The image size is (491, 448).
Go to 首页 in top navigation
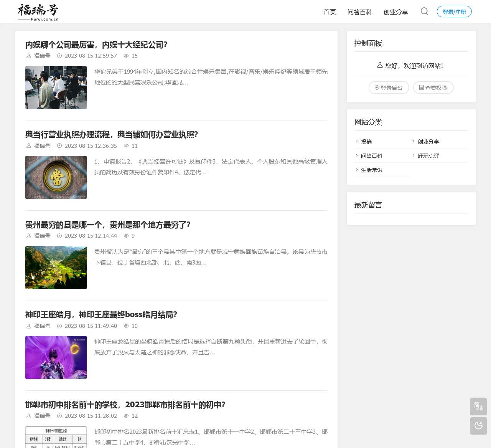pos(330,12)
